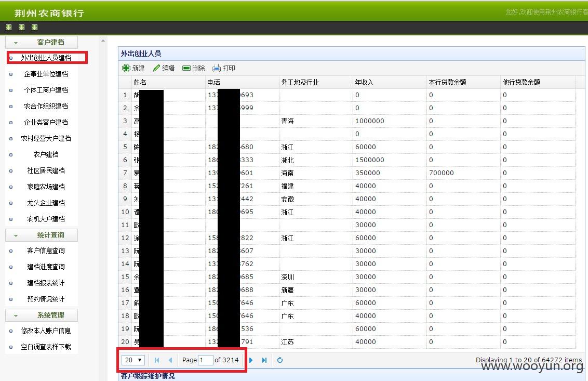Click the 编辑 (edit) pencil icon
588x381 pixels.
156,68
